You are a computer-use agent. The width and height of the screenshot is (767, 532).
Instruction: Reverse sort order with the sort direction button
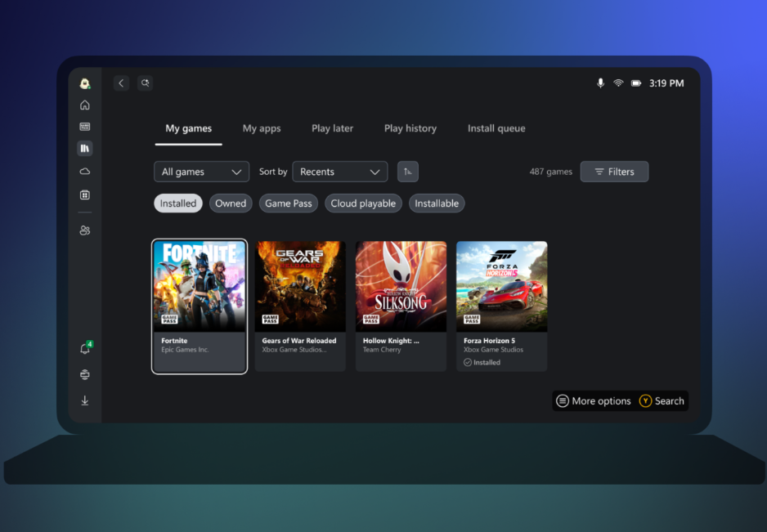click(408, 172)
